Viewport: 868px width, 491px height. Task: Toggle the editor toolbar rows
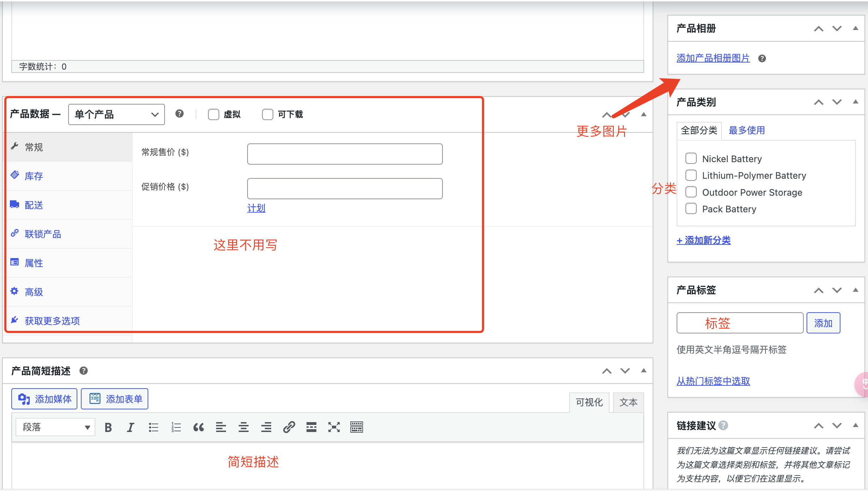[x=357, y=427]
